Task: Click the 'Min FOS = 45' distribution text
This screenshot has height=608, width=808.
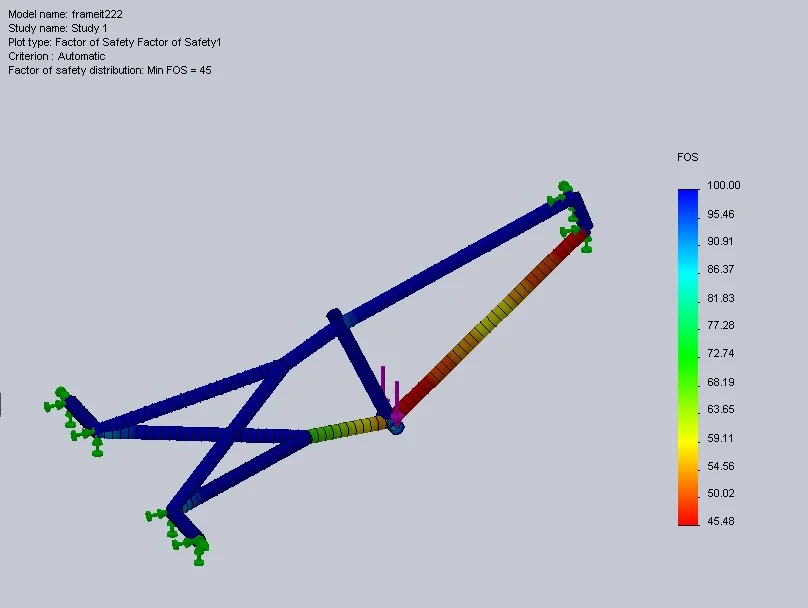Action: (110, 70)
